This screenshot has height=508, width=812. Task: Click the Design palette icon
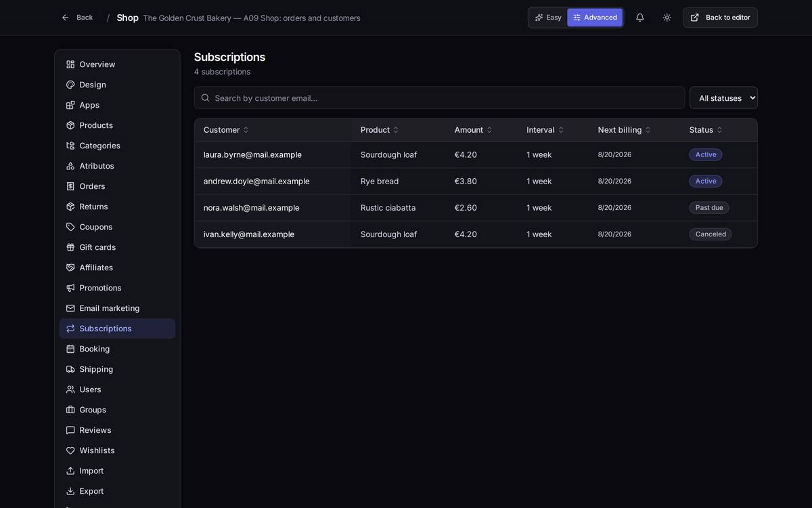click(x=70, y=85)
